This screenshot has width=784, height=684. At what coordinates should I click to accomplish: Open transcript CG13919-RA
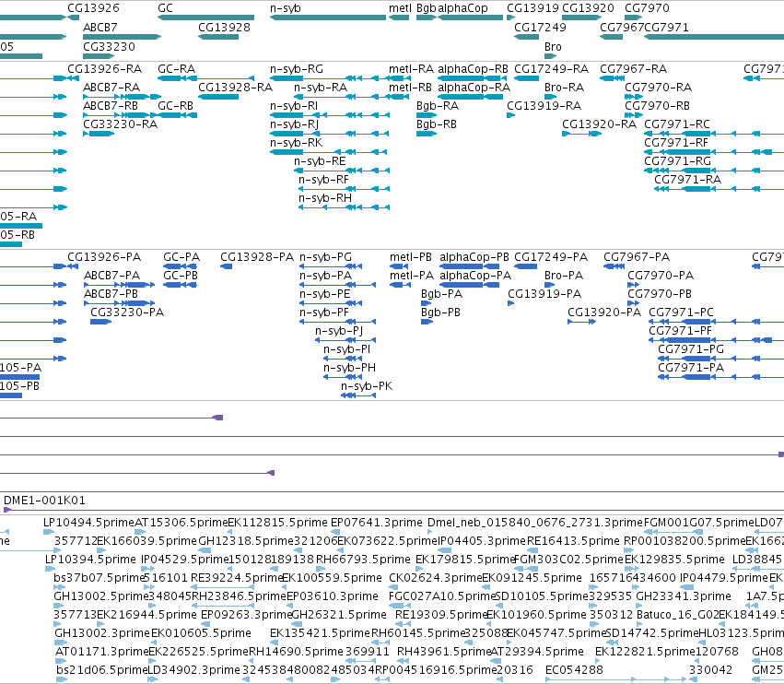(x=544, y=106)
